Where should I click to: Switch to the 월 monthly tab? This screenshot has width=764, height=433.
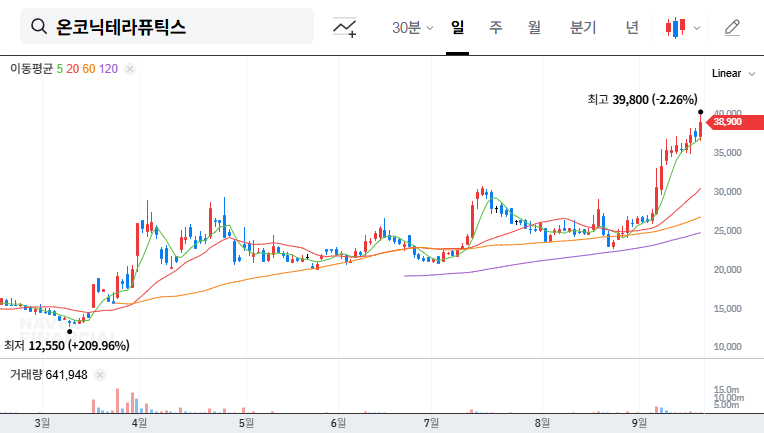534,27
